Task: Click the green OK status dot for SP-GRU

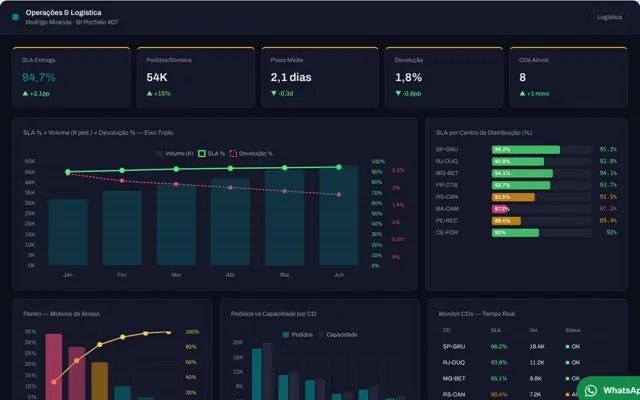Action: 567,347
